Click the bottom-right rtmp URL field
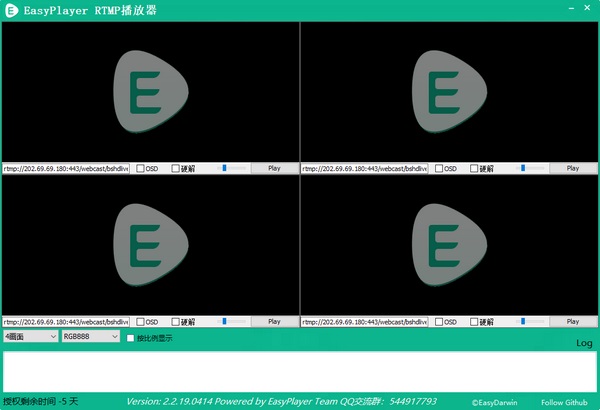 click(365, 322)
